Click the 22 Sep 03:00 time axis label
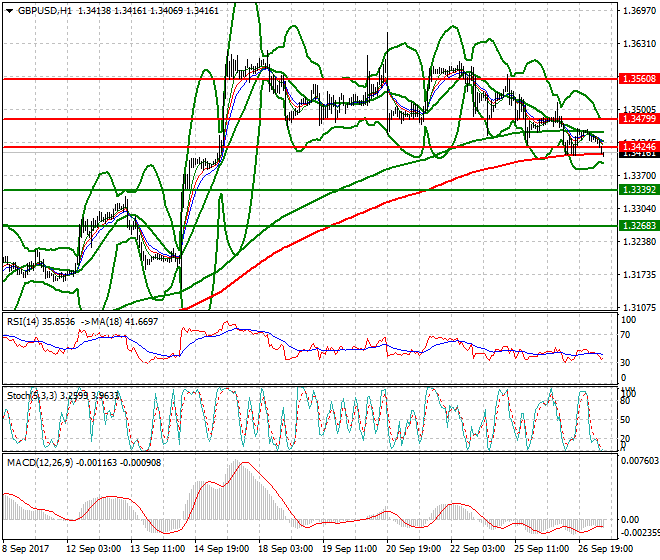The height and width of the screenshot is (560, 660). (x=477, y=549)
